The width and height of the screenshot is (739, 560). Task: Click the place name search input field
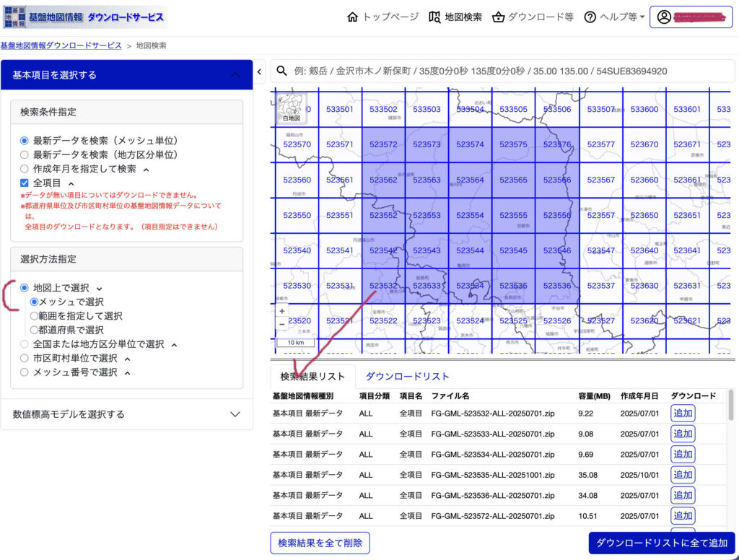pos(505,71)
